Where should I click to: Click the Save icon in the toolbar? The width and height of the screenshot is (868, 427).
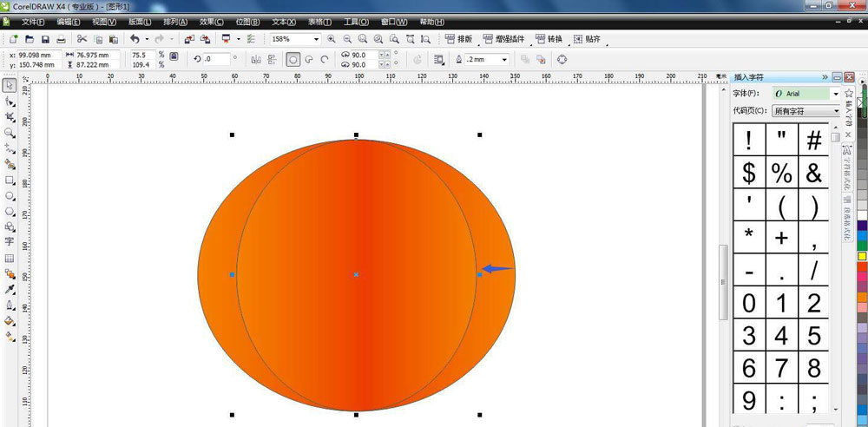click(44, 39)
